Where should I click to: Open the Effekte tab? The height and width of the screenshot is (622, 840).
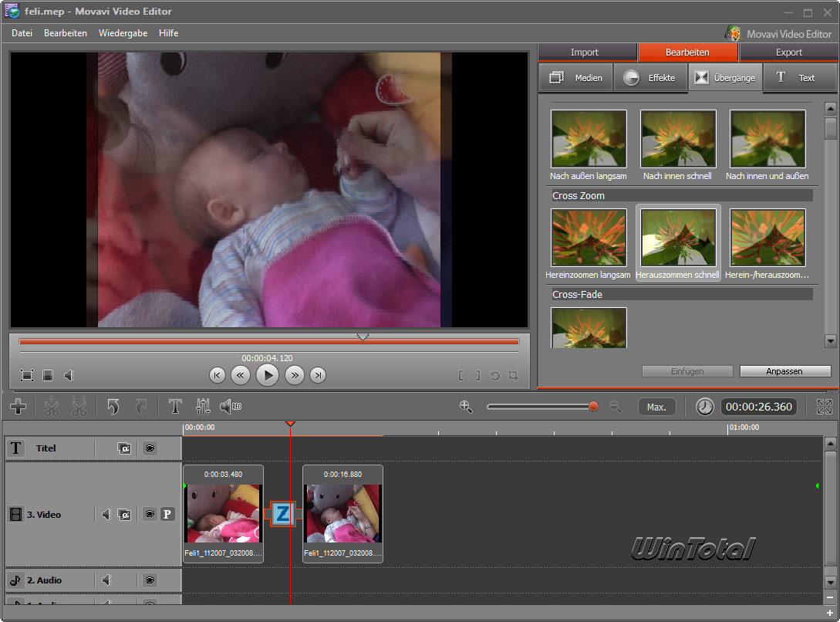(x=650, y=78)
